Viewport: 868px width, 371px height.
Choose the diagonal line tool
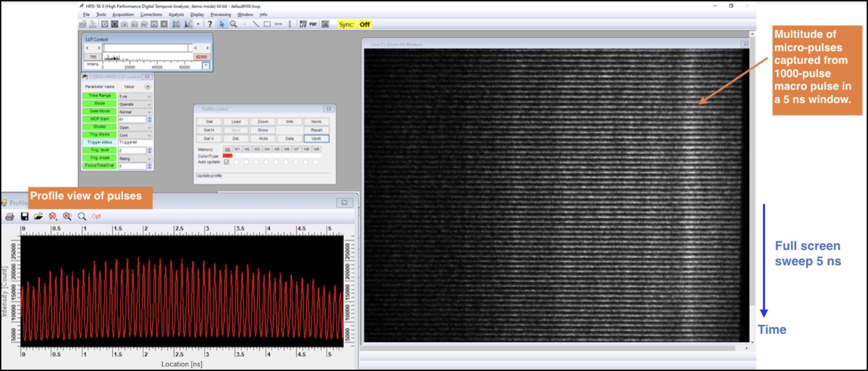click(x=256, y=24)
